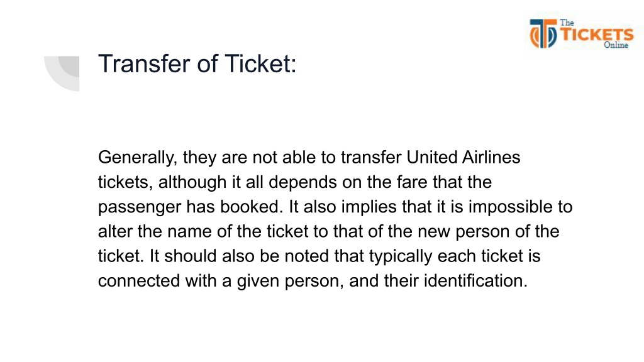This screenshot has height=362, width=644.
Task: Click the words new person in the fourth line
Action: 463,232
